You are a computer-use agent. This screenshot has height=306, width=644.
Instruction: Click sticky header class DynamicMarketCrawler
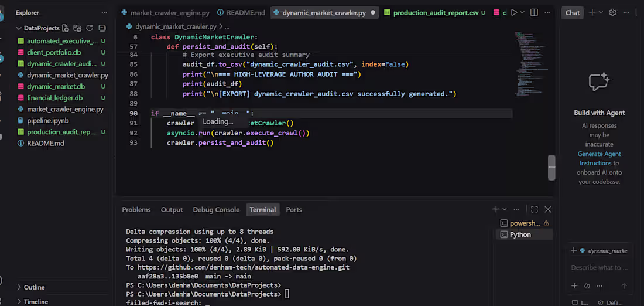tap(204, 37)
